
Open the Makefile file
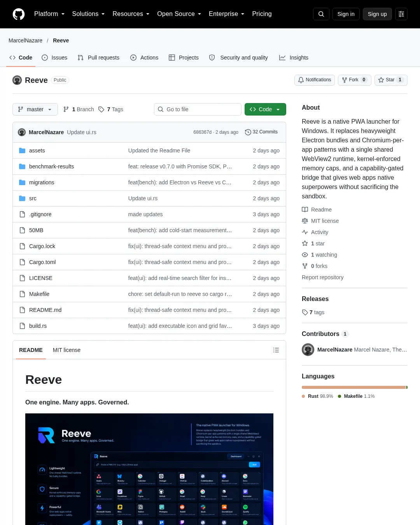[x=39, y=294]
